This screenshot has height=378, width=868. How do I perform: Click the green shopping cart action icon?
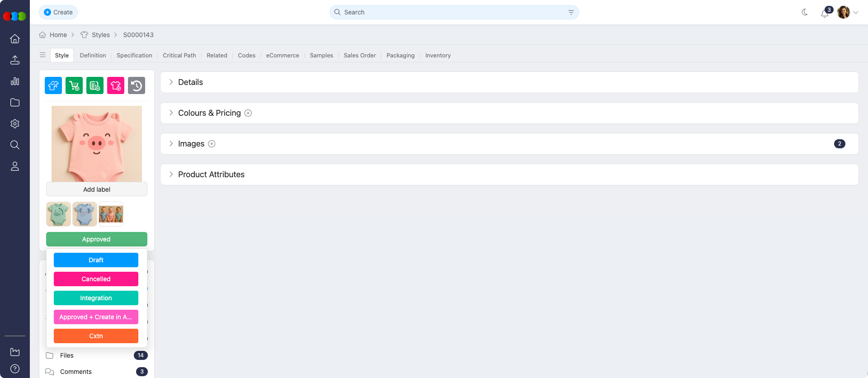74,85
